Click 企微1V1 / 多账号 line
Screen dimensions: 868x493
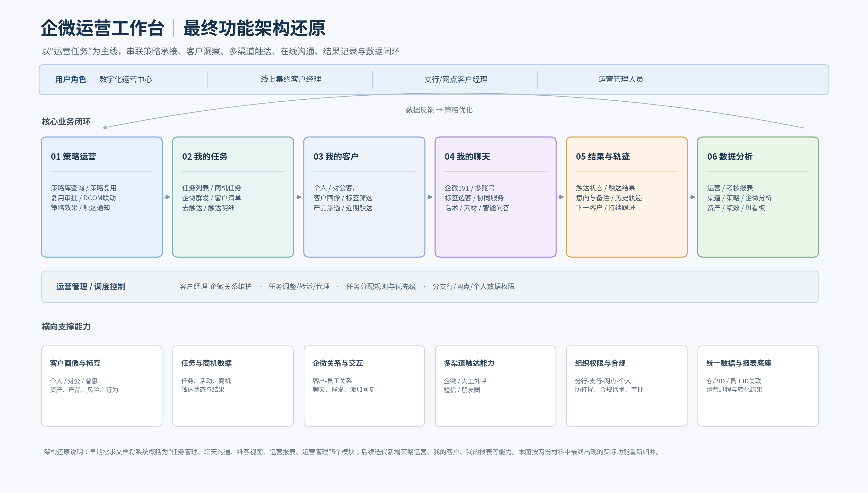pyautogui.click(x=470, y=188)
